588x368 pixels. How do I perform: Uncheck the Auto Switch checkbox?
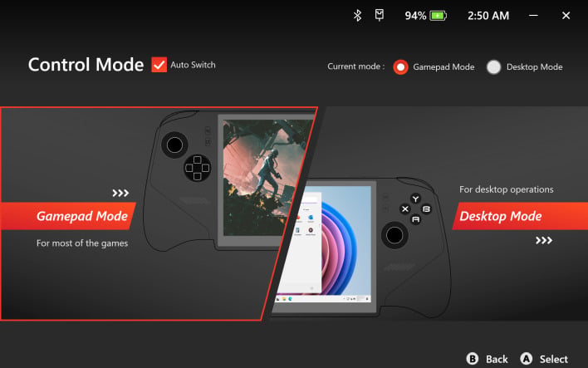(159, 65)
